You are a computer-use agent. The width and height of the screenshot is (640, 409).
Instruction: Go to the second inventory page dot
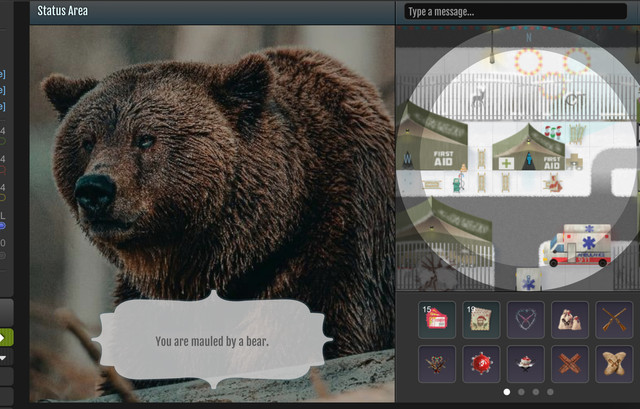click(x=521, y=392)
